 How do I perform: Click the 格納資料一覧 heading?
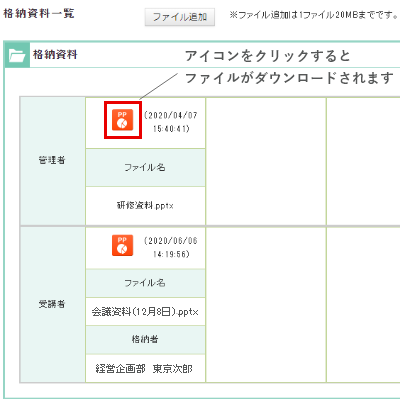39,13
